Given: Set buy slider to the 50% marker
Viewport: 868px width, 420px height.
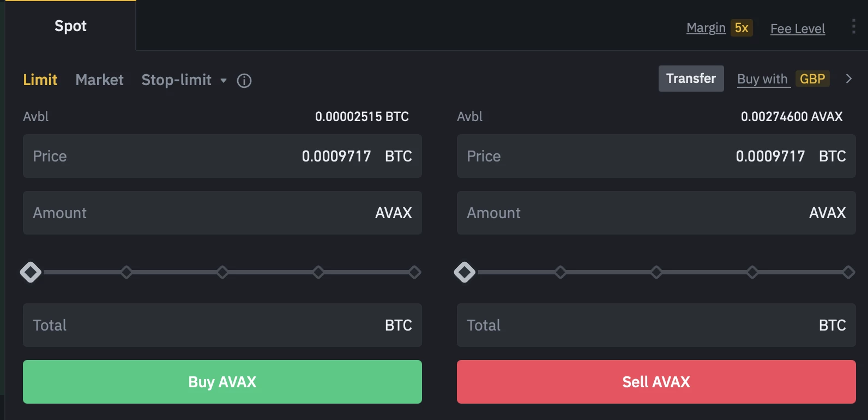Looking at the screenshot, I should pyautogui.click(x=222, y=272).
